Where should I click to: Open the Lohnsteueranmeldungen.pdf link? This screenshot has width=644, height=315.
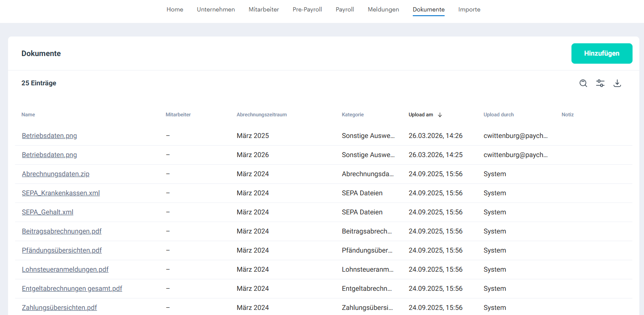65,270
